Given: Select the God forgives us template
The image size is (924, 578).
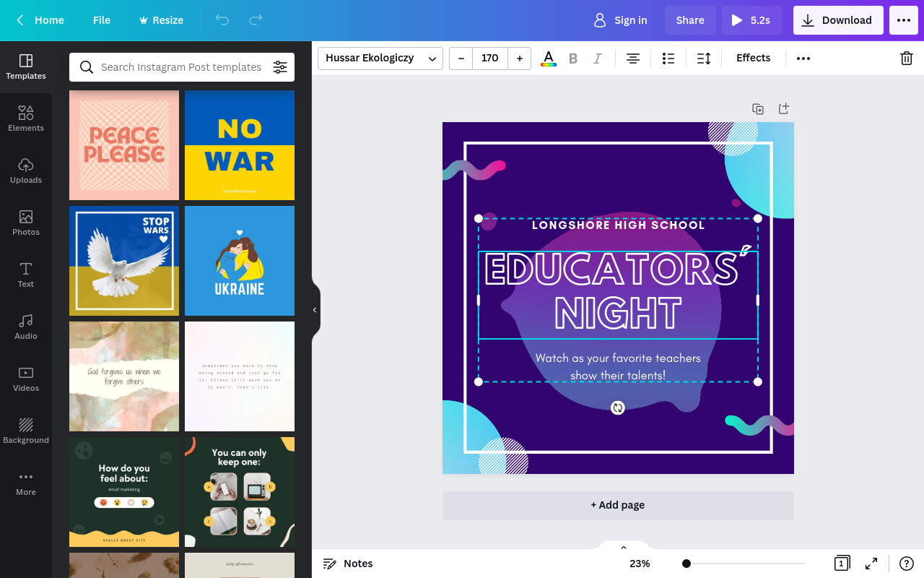Looking at the screenshot, I should pos(124,376).
